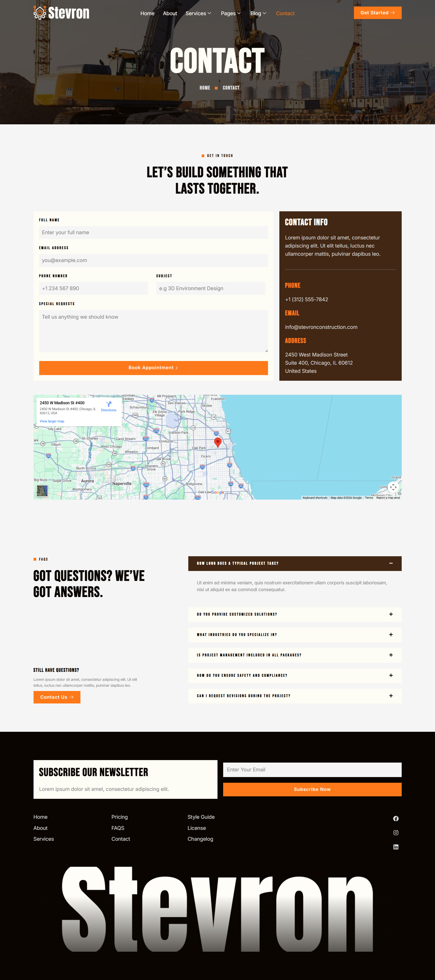
Task: Switch to satellite view thumbnail on map
Action: tap(42, 490)
